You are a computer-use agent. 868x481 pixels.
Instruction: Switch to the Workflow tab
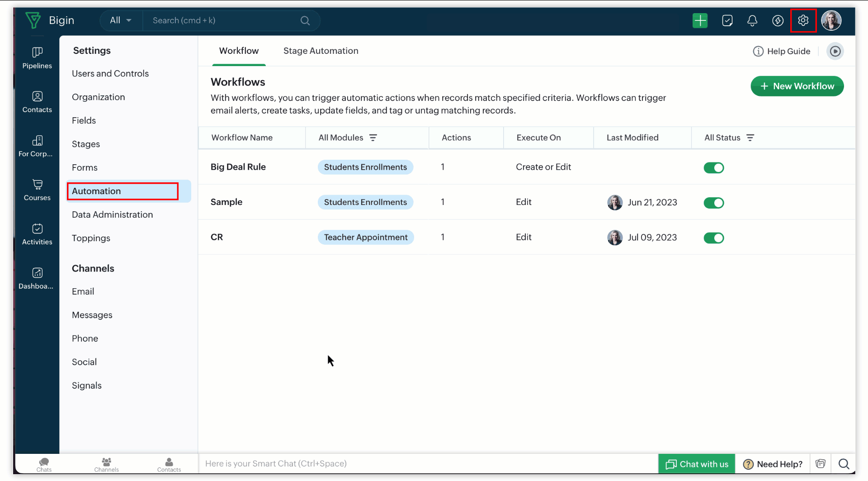click(x=239, y=51)
